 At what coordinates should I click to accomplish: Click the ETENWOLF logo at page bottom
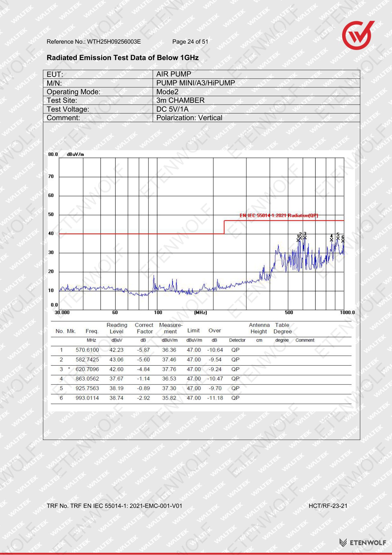point(363,543)
